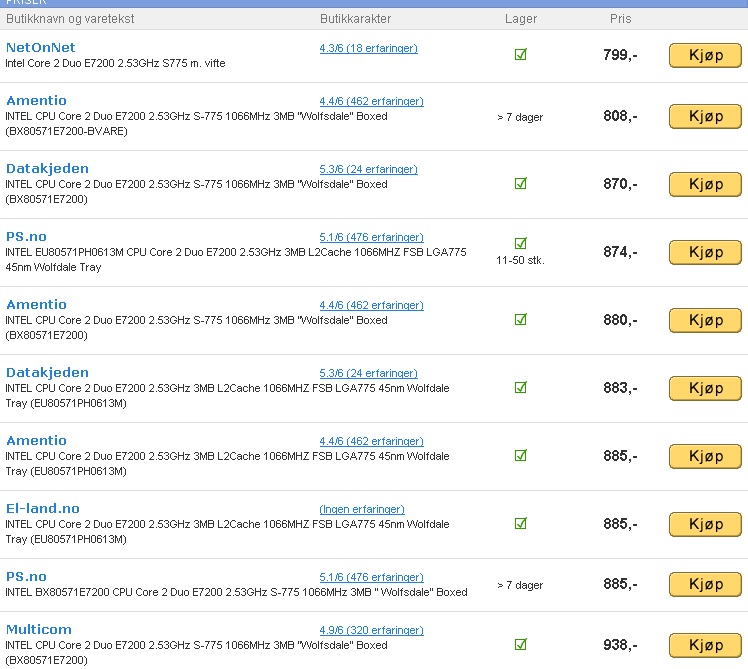Click '> 7 dager' stock text for Amentio
748x669 pixels.
pyautogui.click(x=520, y=117)
